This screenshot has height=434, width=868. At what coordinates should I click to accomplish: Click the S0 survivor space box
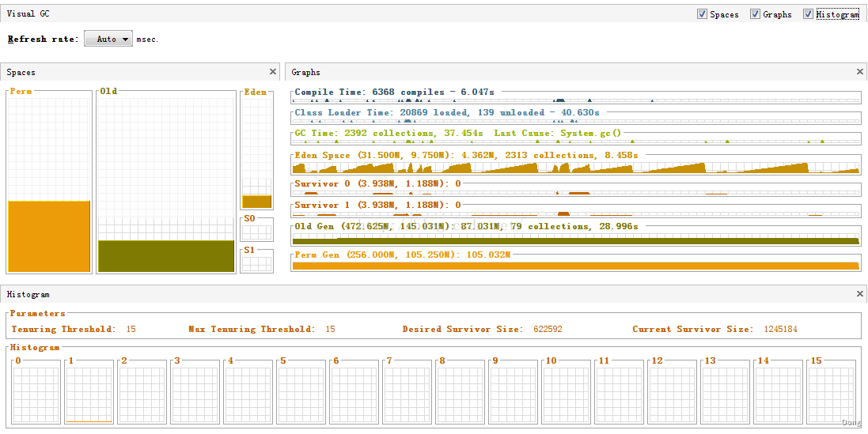pos(257,229)
